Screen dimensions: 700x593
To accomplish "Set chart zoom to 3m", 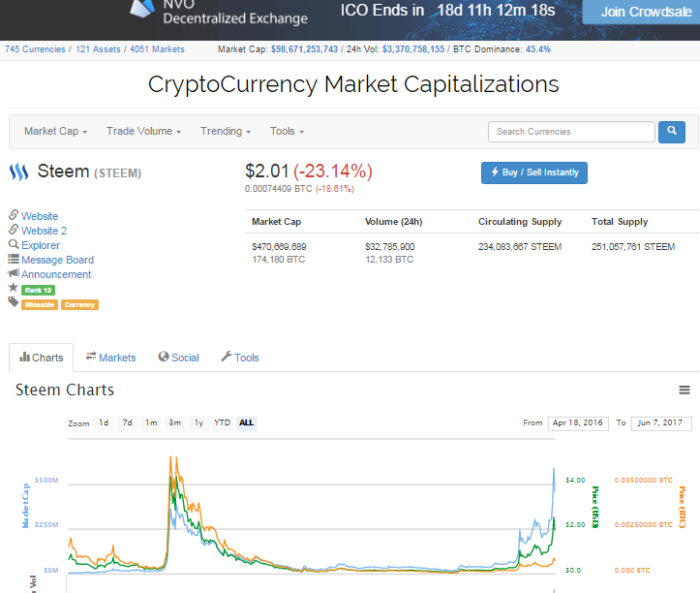I will tap(175, 422).
